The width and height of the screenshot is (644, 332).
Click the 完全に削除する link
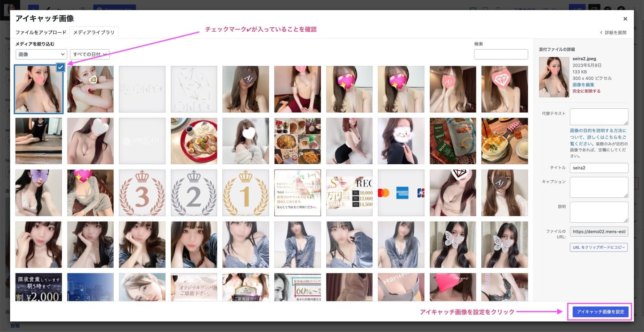click(x=586, y=91)
